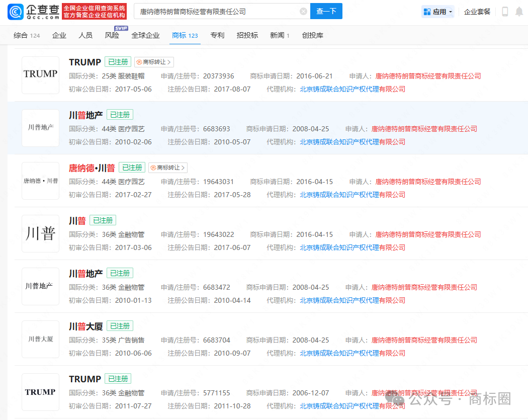Click agency link under 2017-06-07 row

click(x=353, y=248)
